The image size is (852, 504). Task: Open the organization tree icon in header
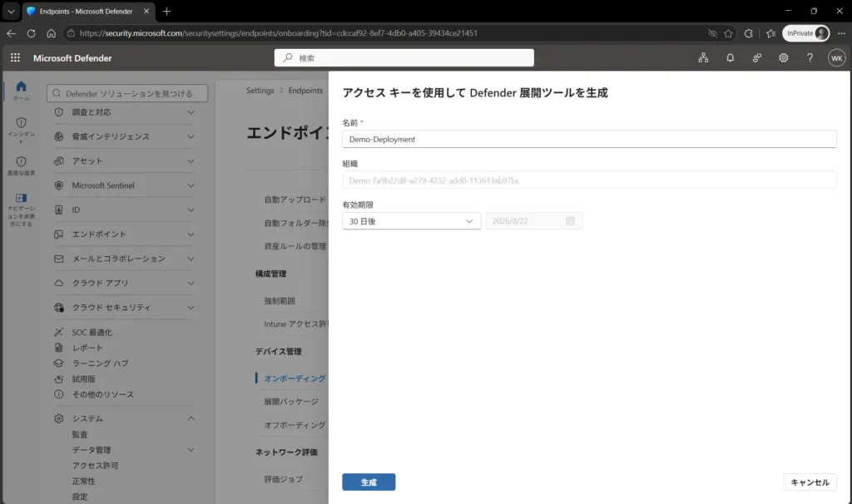point(704,57)
